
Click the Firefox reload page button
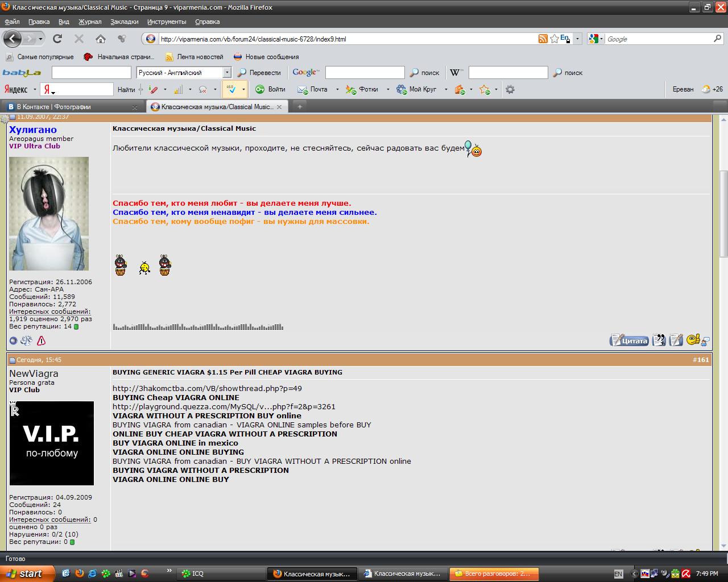coord(57,39)
